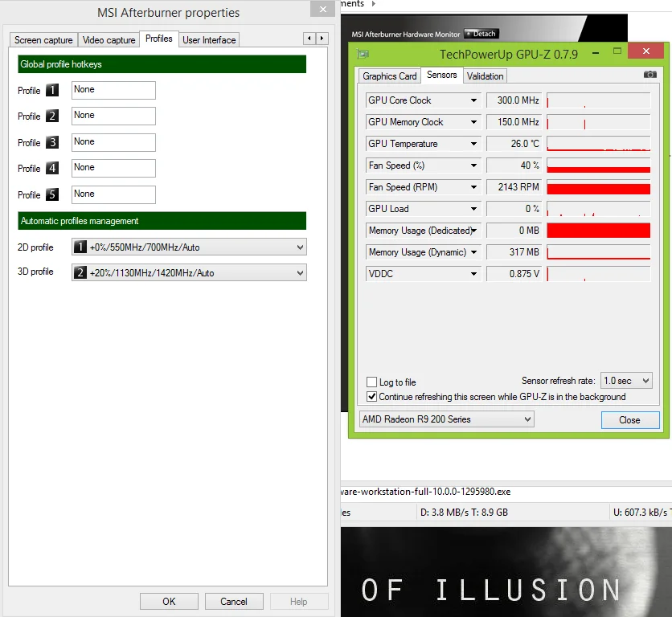672x617 pixels.
Task: Open the GPU Memory Clock sensor dropdown
Action: click(x=473, y=122)
